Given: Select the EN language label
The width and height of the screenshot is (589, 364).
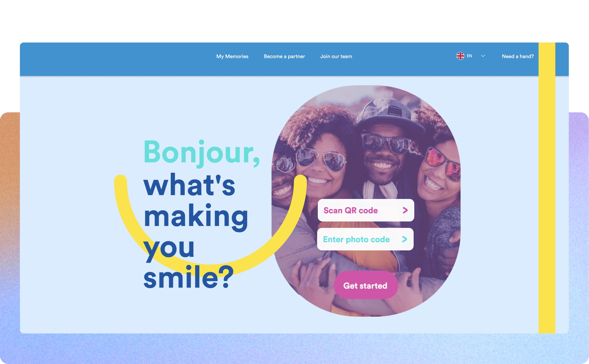Looking at the screenshot, I should coord(469,56).
